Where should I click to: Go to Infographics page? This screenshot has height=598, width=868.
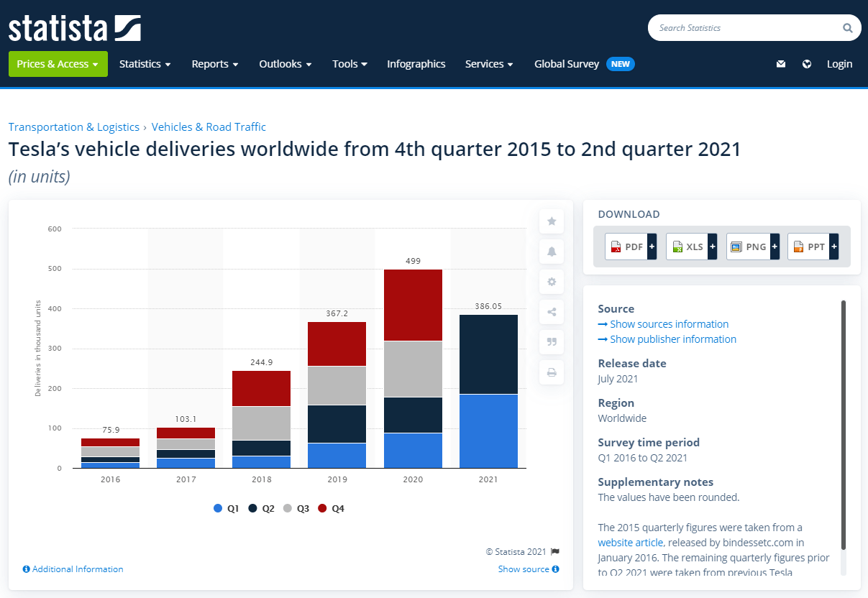pyautogui.click(x=416, y=64)
